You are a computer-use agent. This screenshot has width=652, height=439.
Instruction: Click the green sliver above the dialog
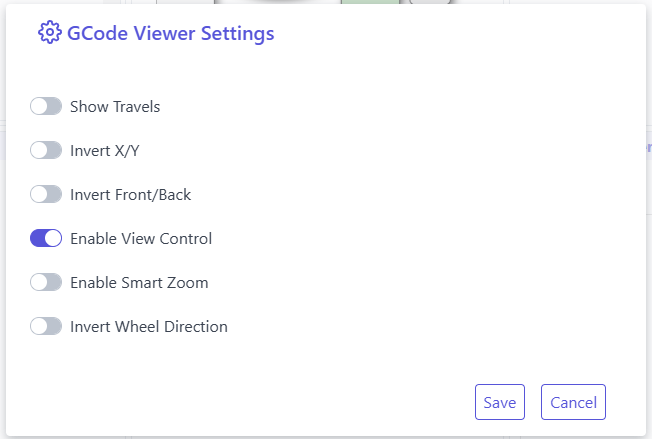click(370, 2)
